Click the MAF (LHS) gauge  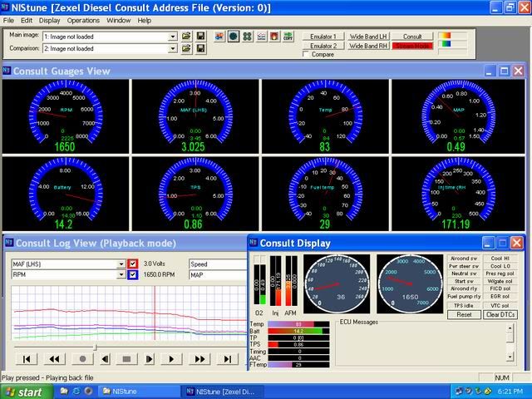195,116
